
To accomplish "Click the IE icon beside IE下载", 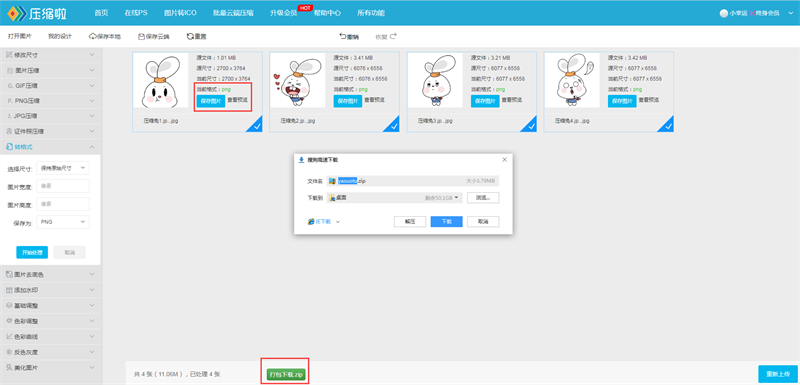I will coord(311,222).
